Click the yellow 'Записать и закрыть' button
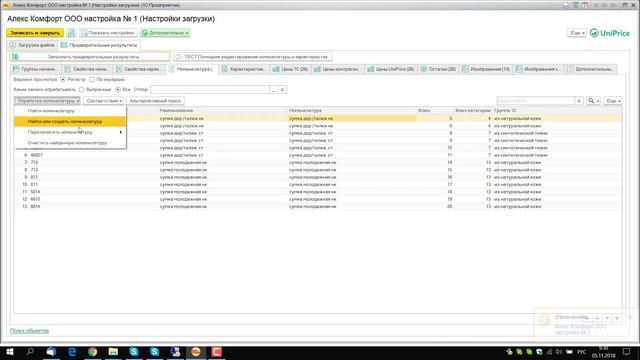This screenshot has width=640, height=360. pos(35,33)
